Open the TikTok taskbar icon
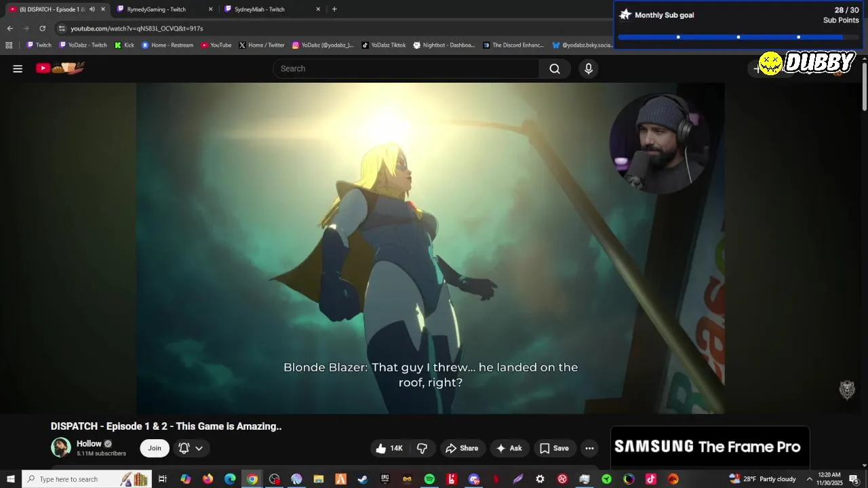Screen dimensions: 868x488 [x=651, y=479]
